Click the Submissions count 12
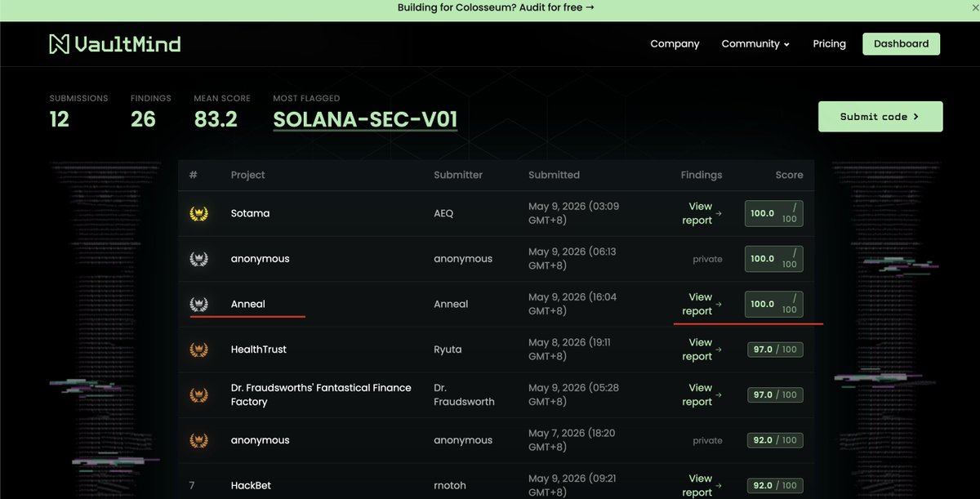 [59, 119]
